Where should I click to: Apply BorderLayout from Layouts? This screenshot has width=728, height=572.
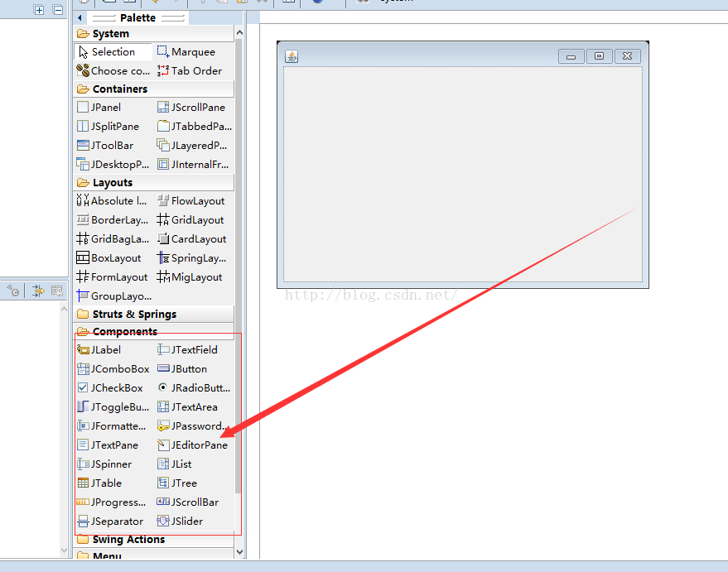(113, 220)
